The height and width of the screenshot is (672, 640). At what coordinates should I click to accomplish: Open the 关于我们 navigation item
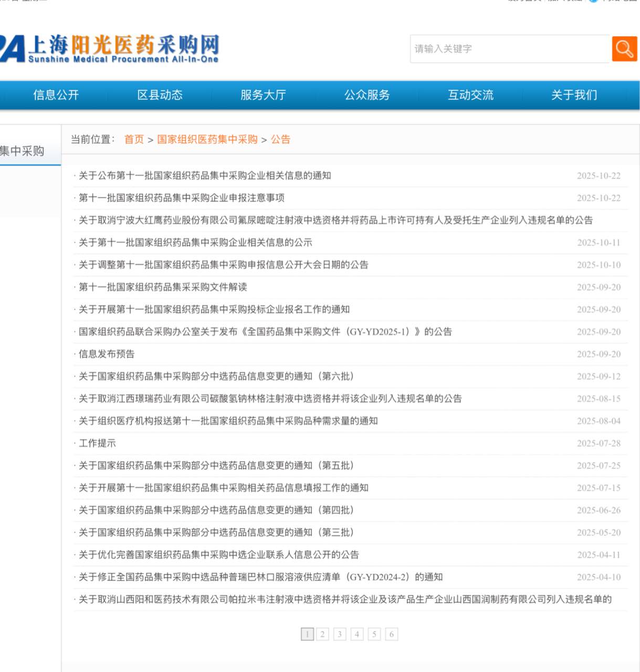coord(574,95)
